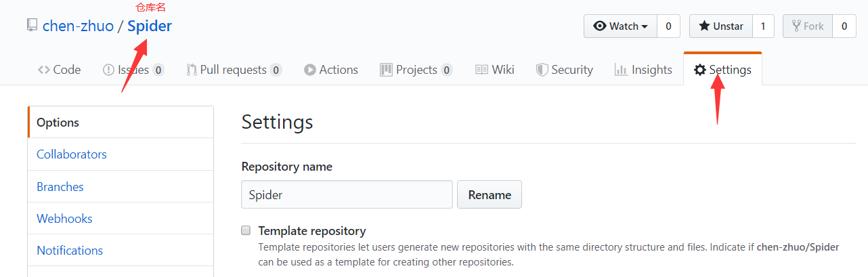Switch to the Settings tab
The image size is (868, 277).
pyautogui.click(x=722, y=70)
